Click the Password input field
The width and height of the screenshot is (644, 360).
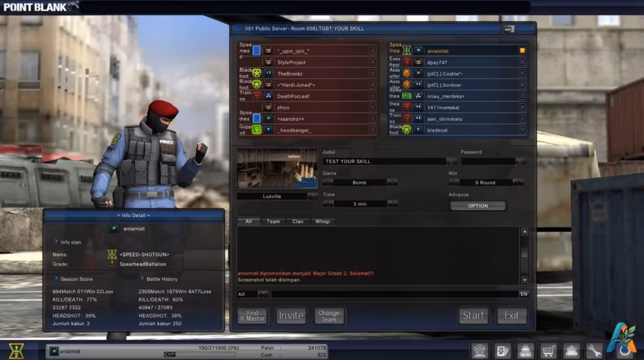coord(488,162)
